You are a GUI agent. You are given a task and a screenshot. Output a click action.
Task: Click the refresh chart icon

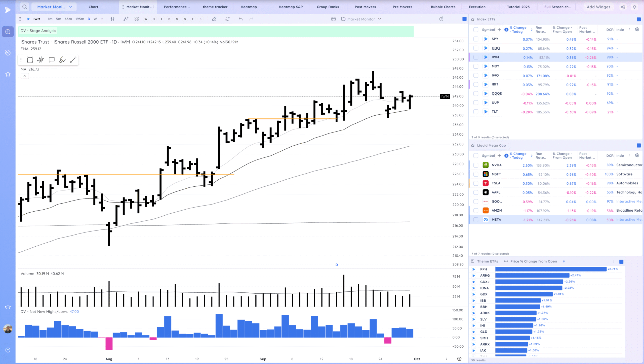tap(227, 19)
